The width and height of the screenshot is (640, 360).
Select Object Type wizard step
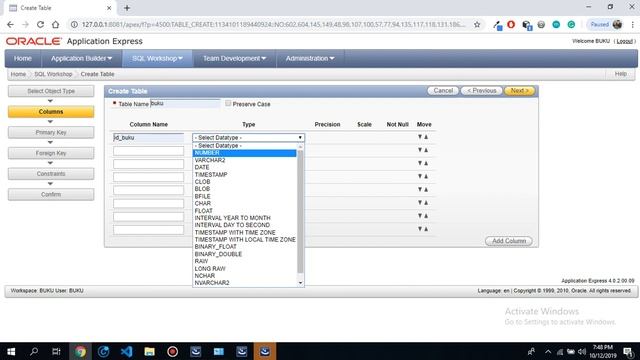[51, 91]
